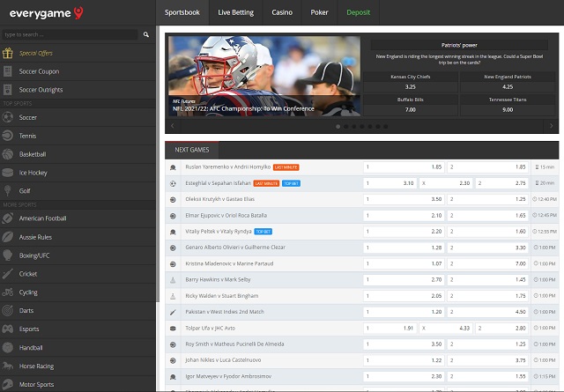Click the American Football sidebar icon
564x392 pixels.
pos(8,218)
